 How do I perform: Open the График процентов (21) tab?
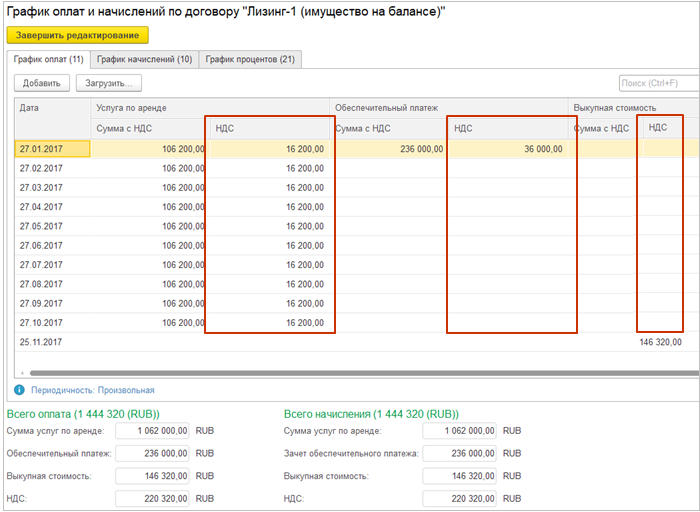click(250, 60)
